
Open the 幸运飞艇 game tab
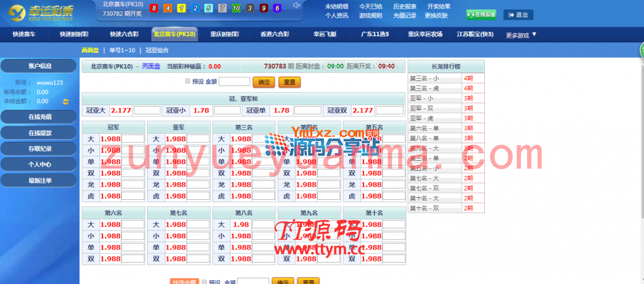click(325, 35)
